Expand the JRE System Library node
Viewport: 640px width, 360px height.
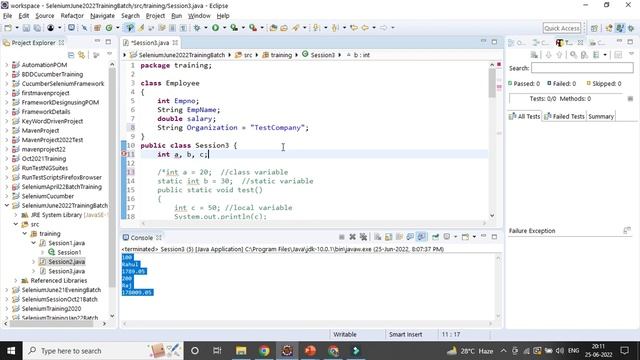tap(16, 215)
